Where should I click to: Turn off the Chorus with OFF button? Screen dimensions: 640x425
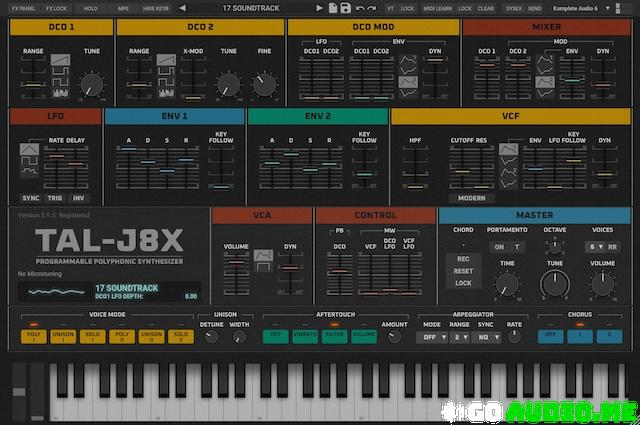[x=551, y=336]
